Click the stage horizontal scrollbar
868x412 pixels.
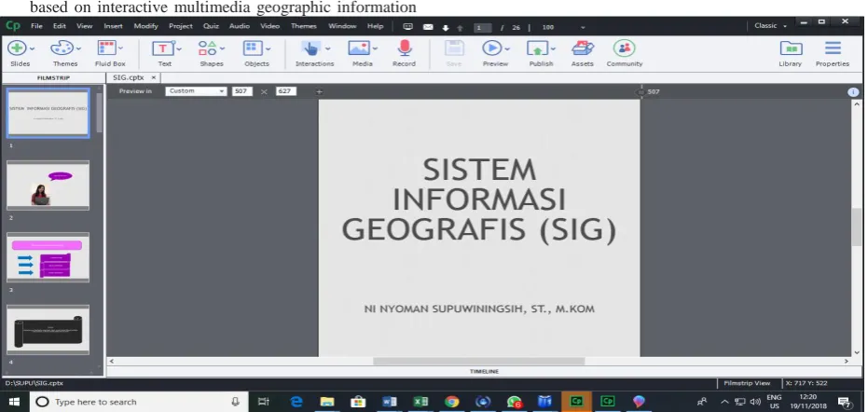[x=479, y=361]
